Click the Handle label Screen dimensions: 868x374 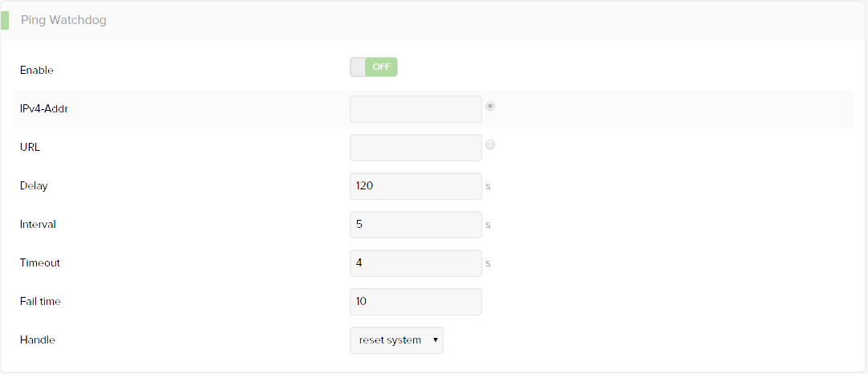pos(37,340)
